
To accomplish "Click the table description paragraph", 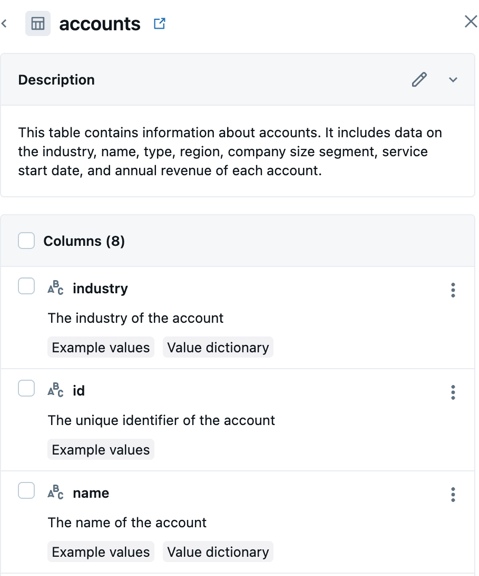I will coord(230,151).
